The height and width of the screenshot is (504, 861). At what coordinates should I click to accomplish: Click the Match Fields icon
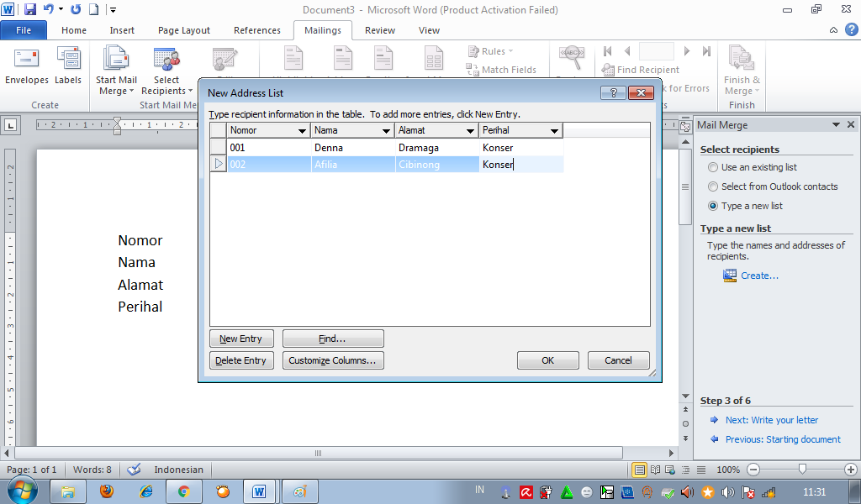[503, 70]
